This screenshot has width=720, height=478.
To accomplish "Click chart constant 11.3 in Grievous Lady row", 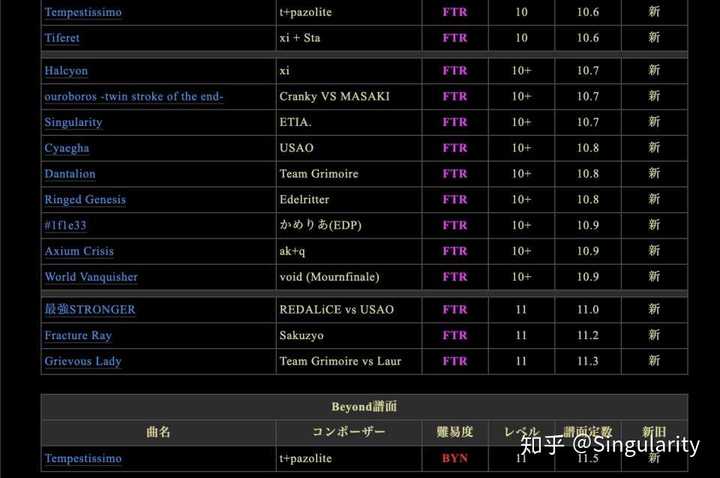I will [x=588, y=361].
